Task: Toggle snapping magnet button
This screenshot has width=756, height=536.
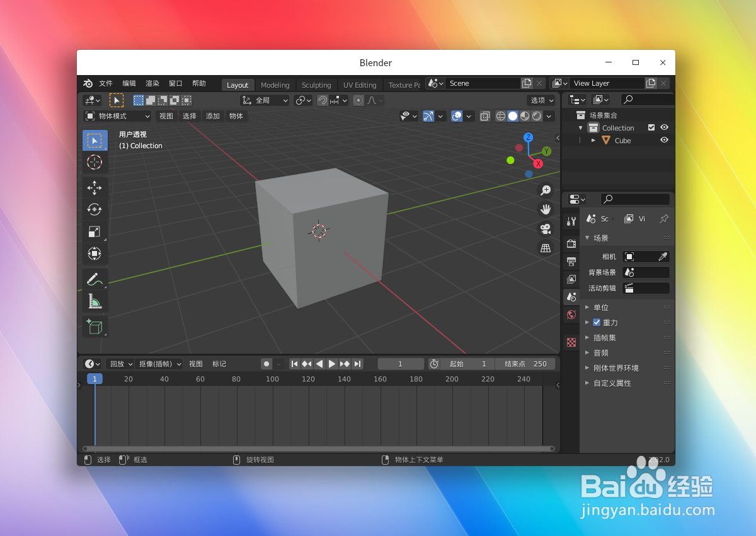Action: tap(322, 100)
